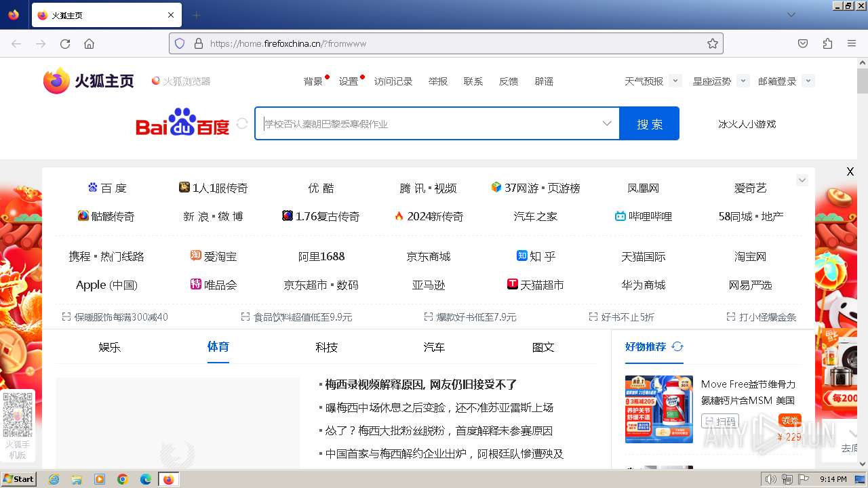Open volume control in system tray
Screen dimensions: 868x488
(x=772, y=479)
